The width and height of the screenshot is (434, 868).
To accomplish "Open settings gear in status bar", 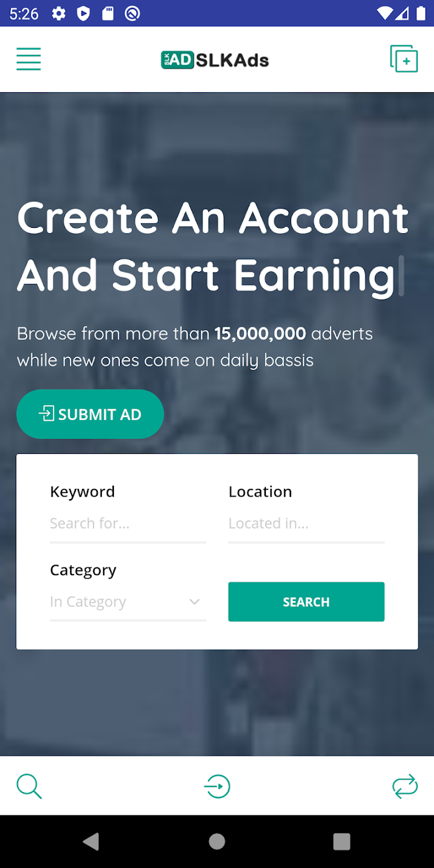I will [x=58, y=13].
